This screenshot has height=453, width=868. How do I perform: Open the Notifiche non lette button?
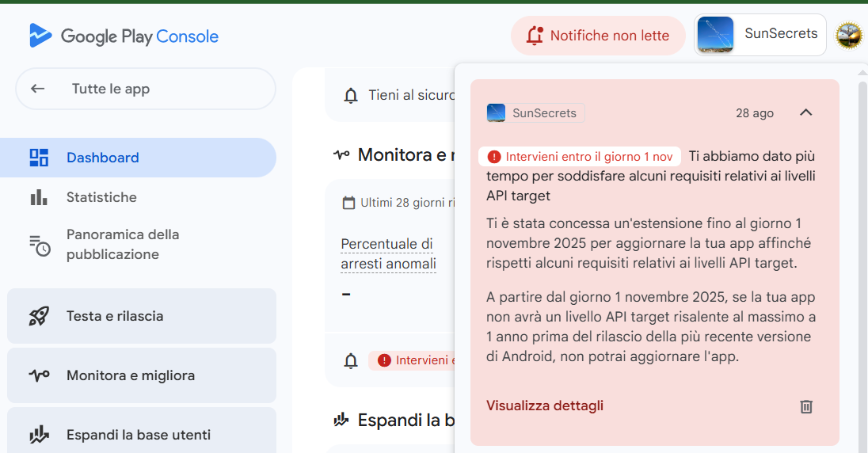pyautogui.click(x=598, y=36)
